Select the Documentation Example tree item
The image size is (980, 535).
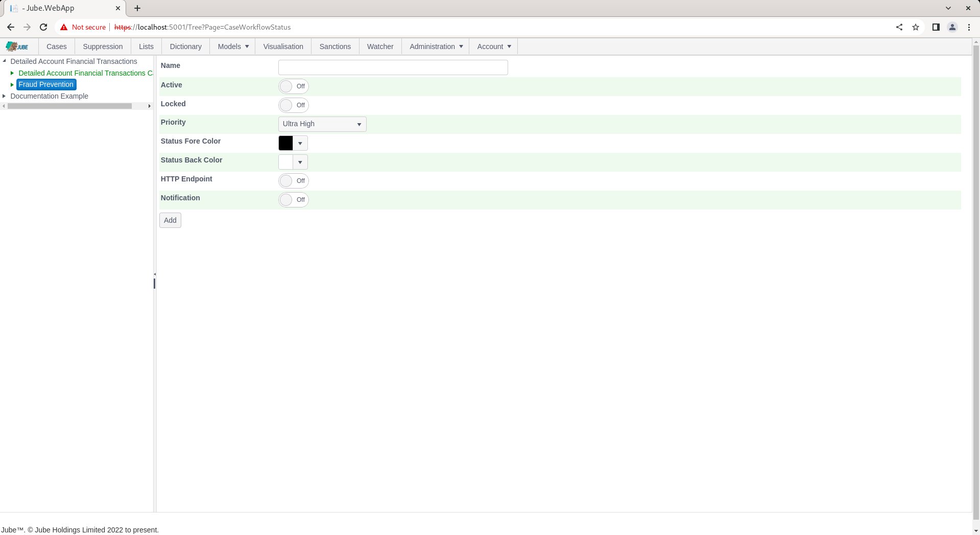tap(49, 96)
